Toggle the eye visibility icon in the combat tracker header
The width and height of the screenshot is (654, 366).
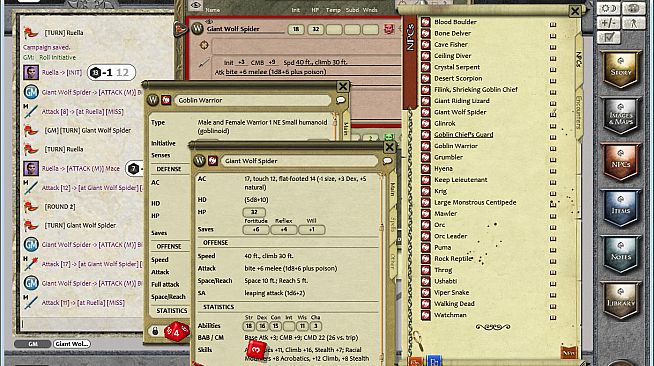coord(196,5)
